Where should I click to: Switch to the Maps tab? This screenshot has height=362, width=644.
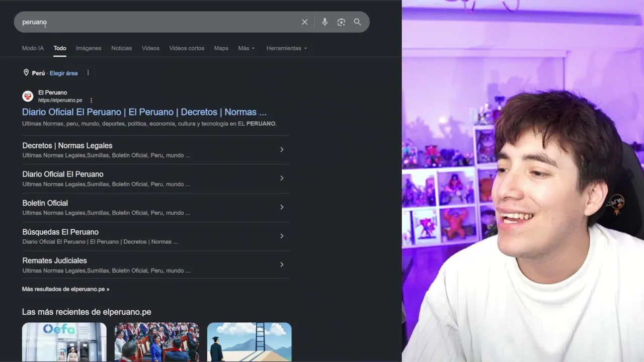tap(221, 48)
